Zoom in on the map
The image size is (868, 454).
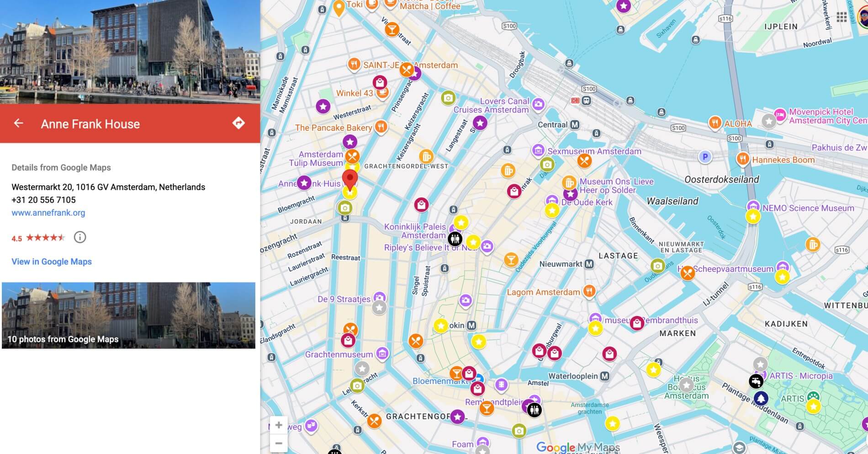(279, 425)
